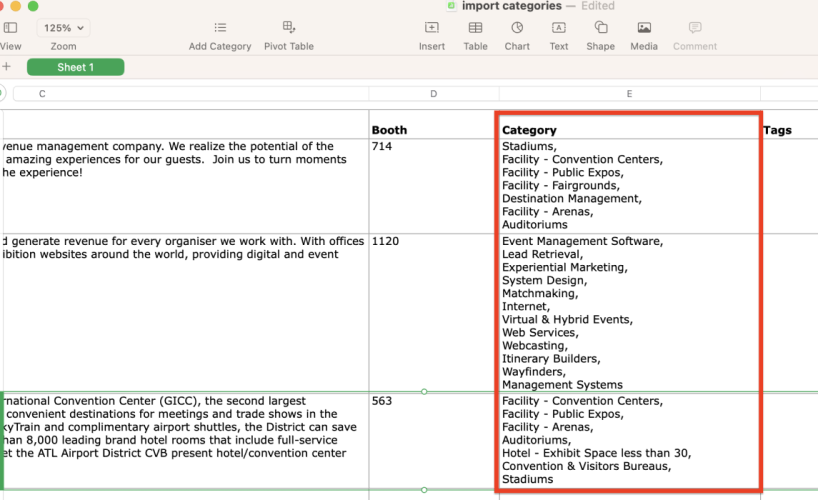Select description cell mentioning GICC Convention Center

coord(185,441)
